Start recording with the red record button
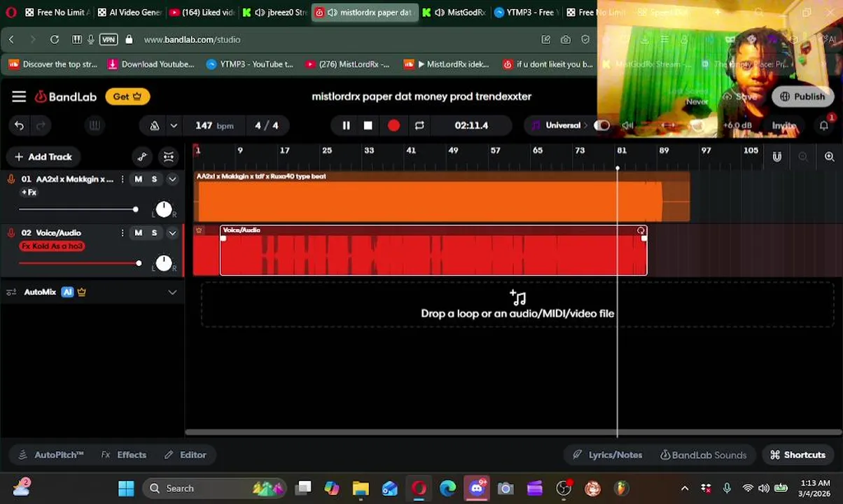 click(x=393, y=125)
